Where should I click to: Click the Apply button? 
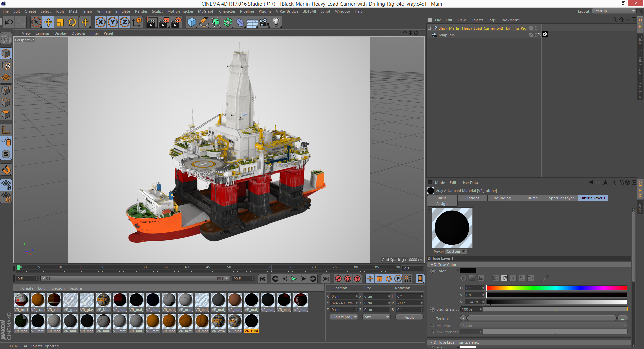point(409,317)
